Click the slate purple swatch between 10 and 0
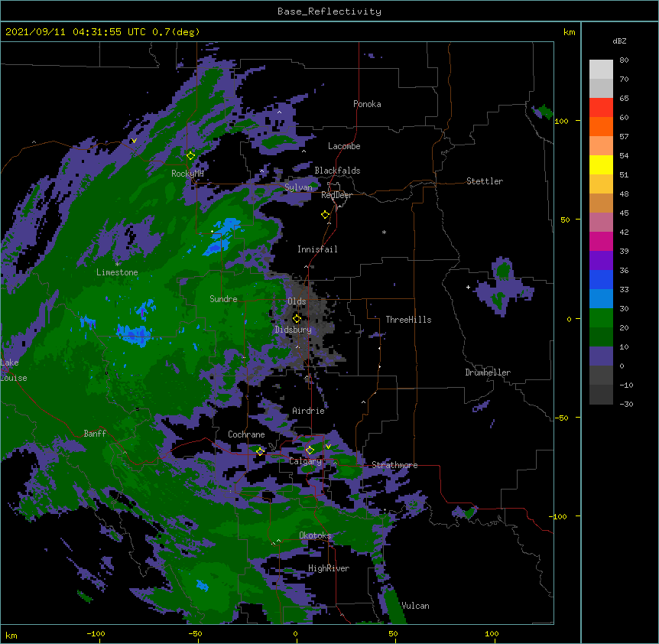The height and width of the screenshot is (644, 659). 601,356
